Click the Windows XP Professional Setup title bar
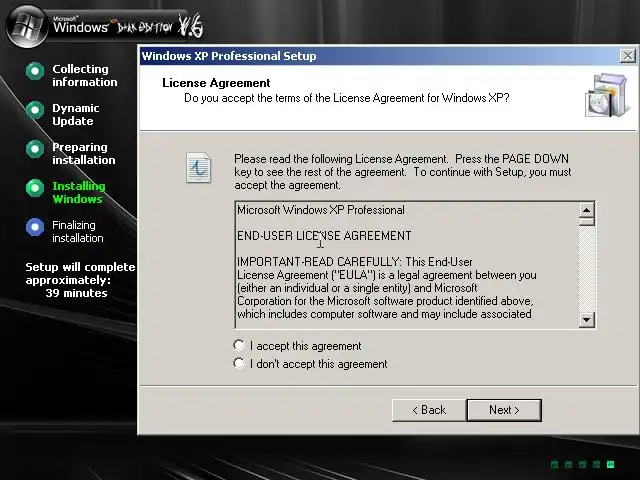 click(x=380, y=56)
